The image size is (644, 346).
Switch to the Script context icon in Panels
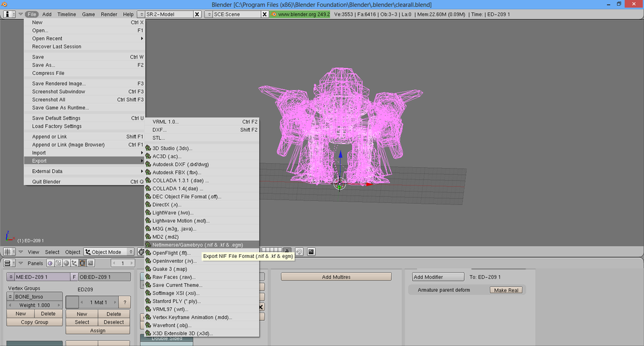pyautogui.click(x=58, y=263)
